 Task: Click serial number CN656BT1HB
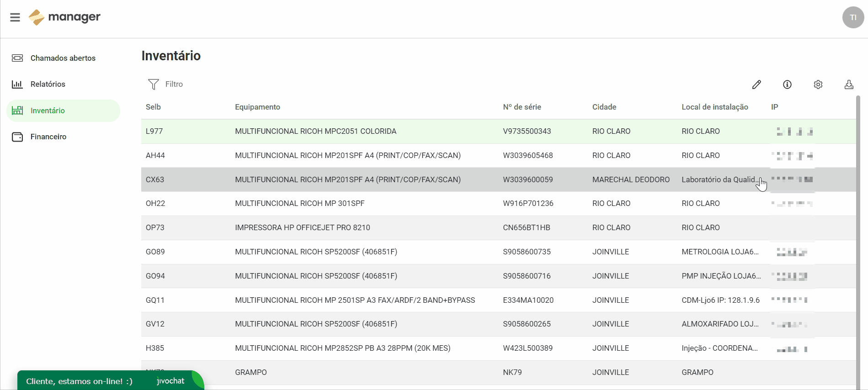click(x=526, y=228)
